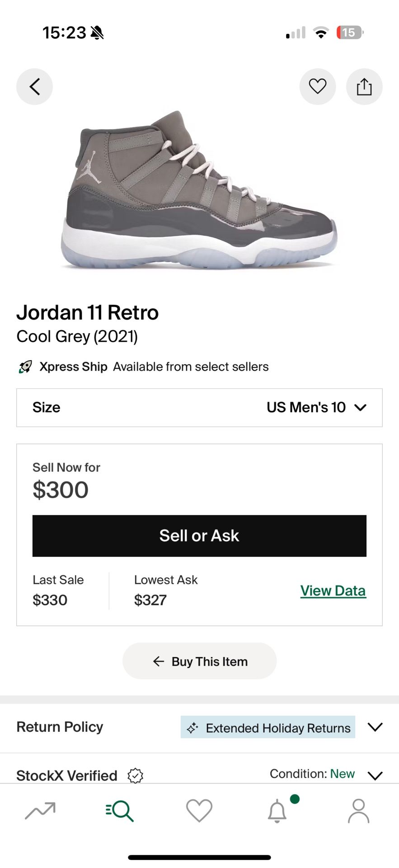399x868 pixels.
Task: View favorites with the bottom heart icon
Action: 199,811
